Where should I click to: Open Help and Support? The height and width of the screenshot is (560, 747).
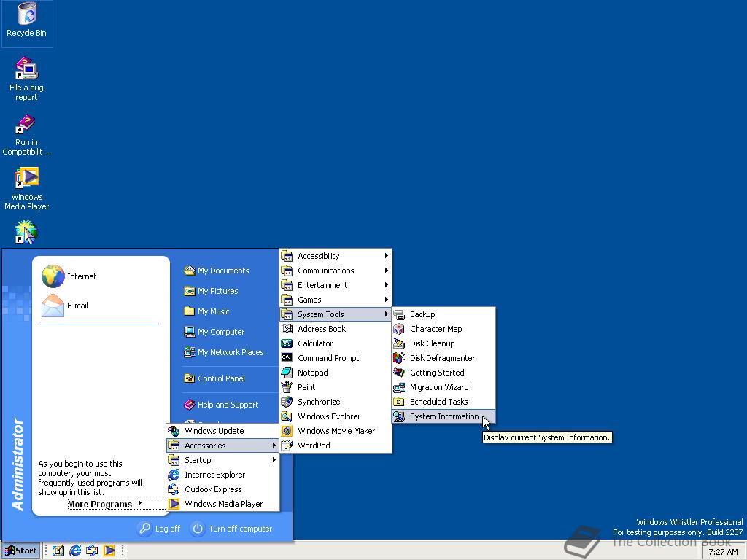coord(222,405)
